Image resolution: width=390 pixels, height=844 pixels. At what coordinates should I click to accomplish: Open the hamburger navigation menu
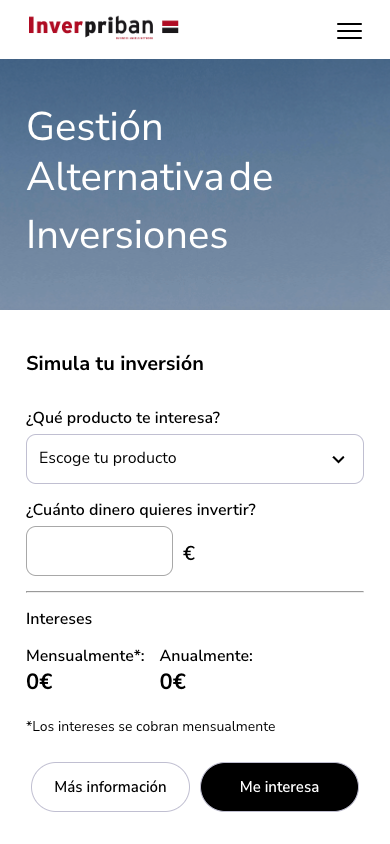(x=349, y=31)
